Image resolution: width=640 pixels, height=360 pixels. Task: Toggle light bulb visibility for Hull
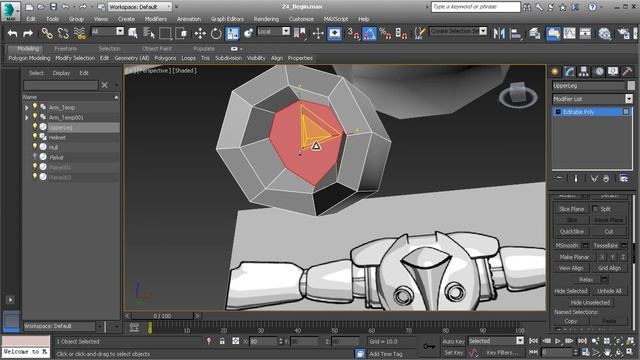tap(35, 147)
